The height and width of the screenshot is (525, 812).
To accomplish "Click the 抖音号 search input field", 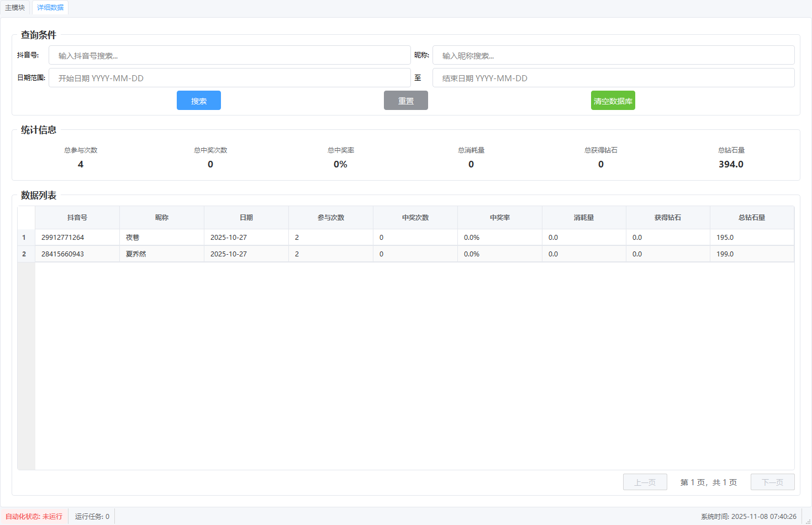I will (229, 55).
